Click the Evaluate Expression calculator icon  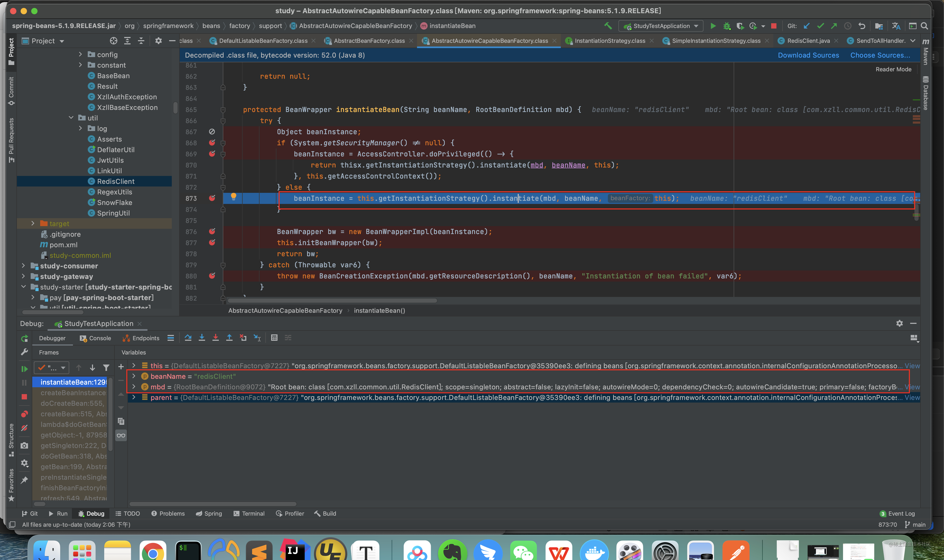[274, 338]
